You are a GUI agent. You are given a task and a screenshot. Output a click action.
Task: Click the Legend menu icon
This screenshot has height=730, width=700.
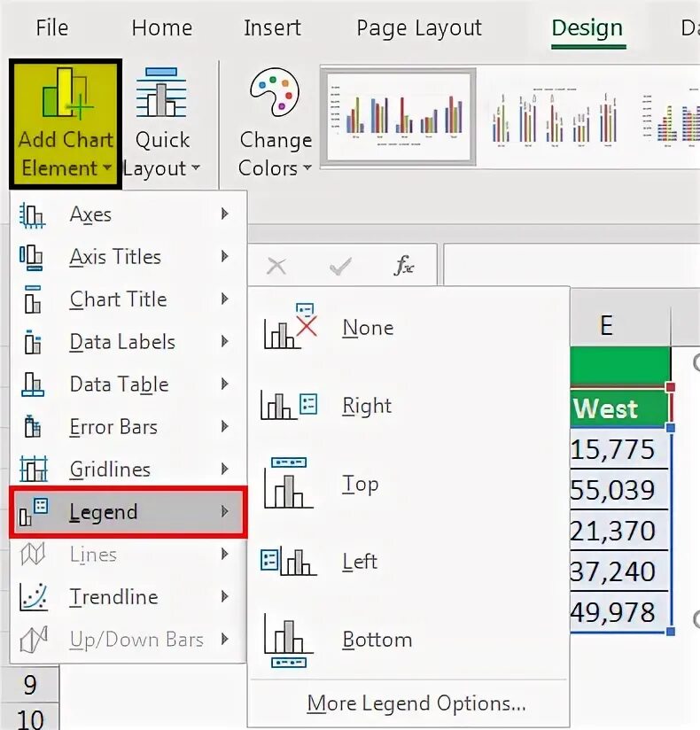tap(33, 512)
